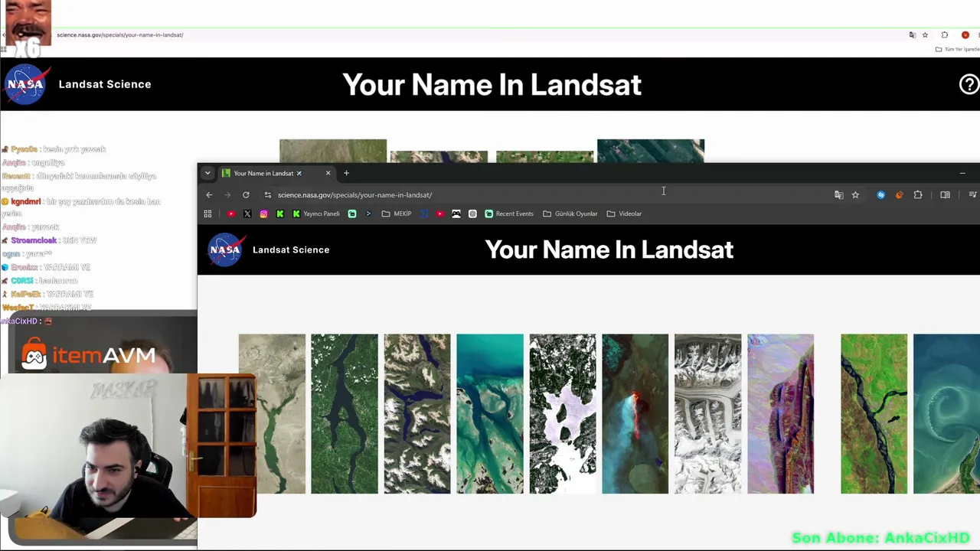Select the teal swirl Landsat tile
980x551 pixels.
pos(946,414)
